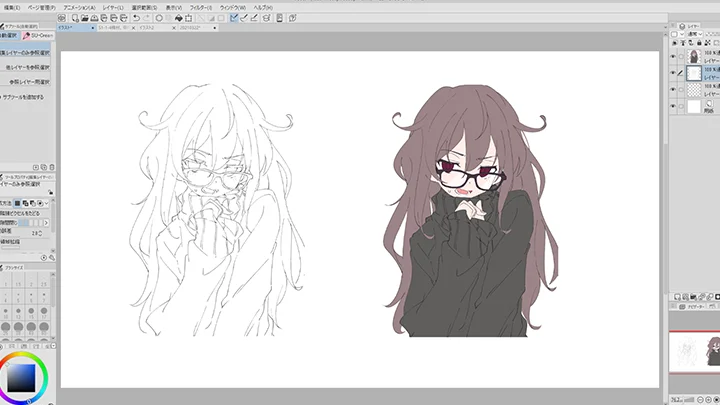
Task: Click the Scale/Rotate transform icon
Action: [188, 18]
